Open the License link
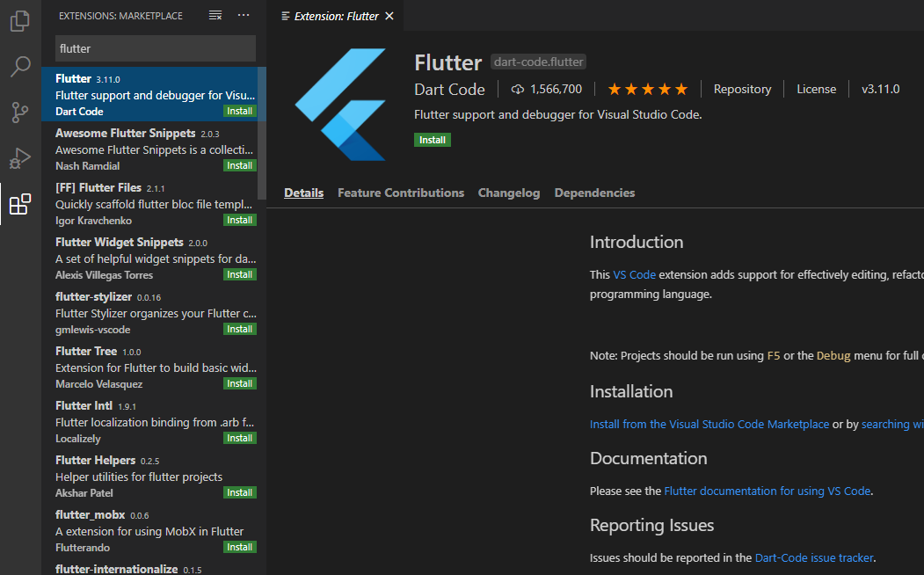Image resolution: width=924 pixels, height=575 pixels. click(x=816, y=89)
